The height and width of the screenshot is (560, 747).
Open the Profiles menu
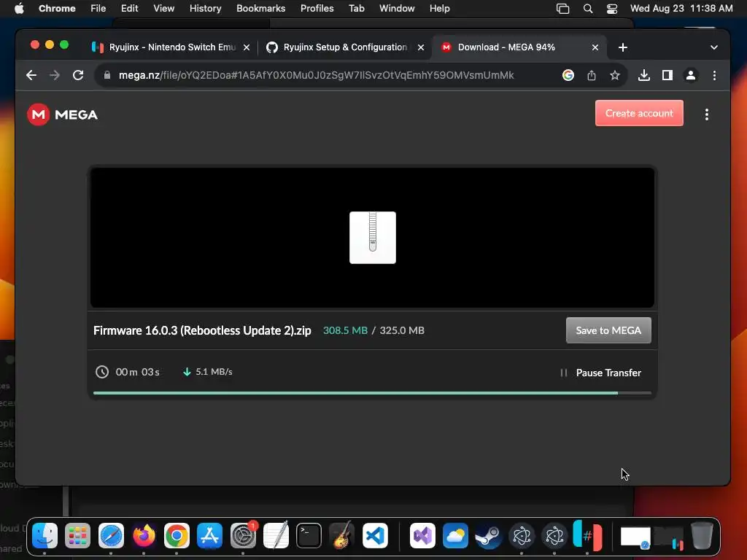(317, 9)
